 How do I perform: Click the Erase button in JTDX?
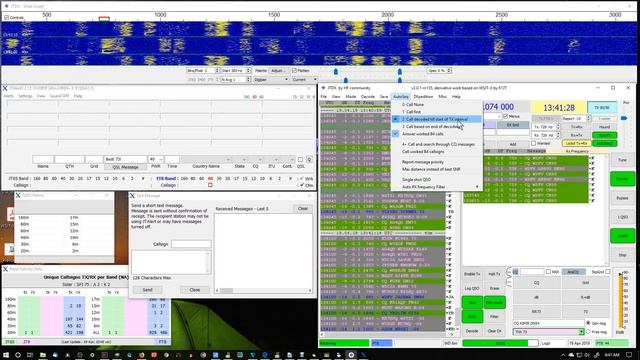pos(494,288)
